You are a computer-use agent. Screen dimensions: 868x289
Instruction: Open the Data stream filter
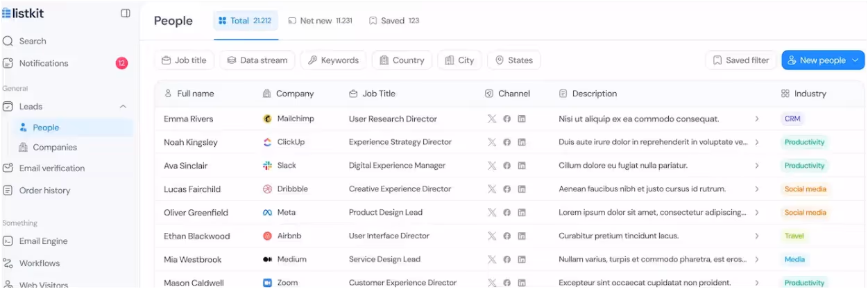(257, 60)
